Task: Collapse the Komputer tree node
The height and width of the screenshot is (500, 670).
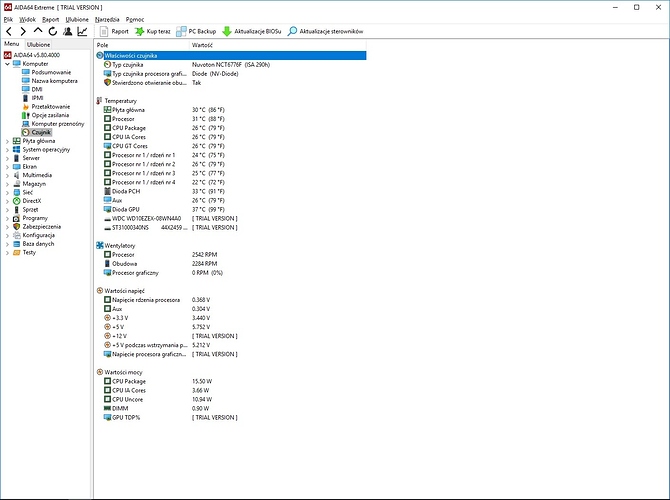Action: click(x=7, y=64)
